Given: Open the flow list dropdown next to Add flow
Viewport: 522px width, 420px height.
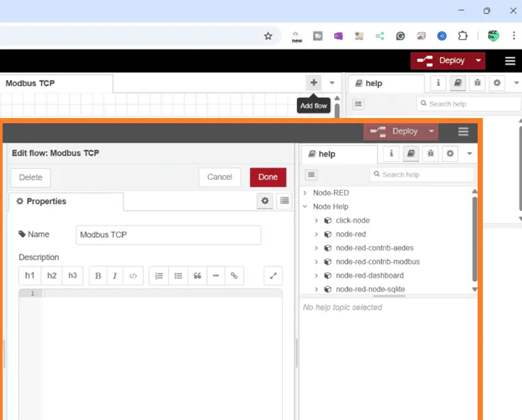Looking at the screenshot, I should click(x=332, y=83).
